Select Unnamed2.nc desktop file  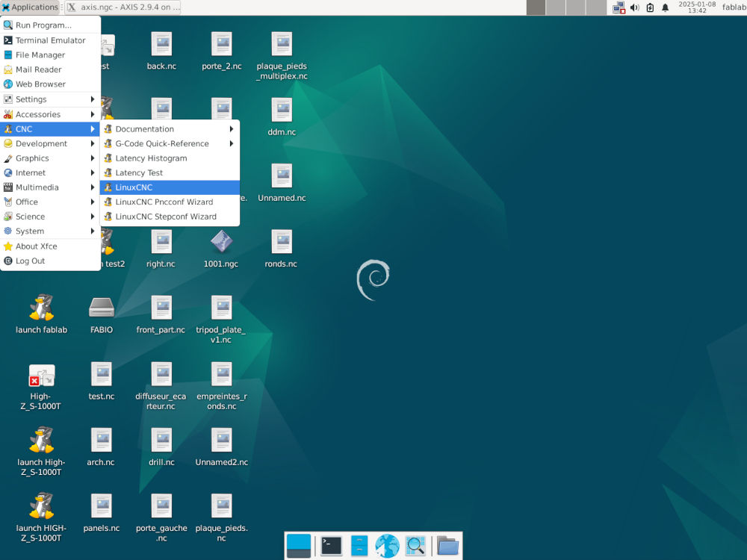click(x=222, y=440)
